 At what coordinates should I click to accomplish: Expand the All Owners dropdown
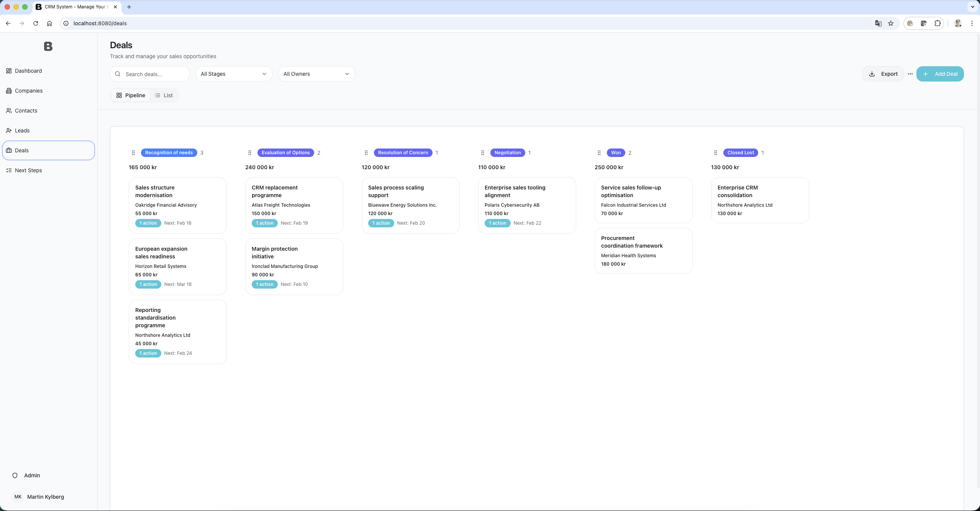(316, 74)
